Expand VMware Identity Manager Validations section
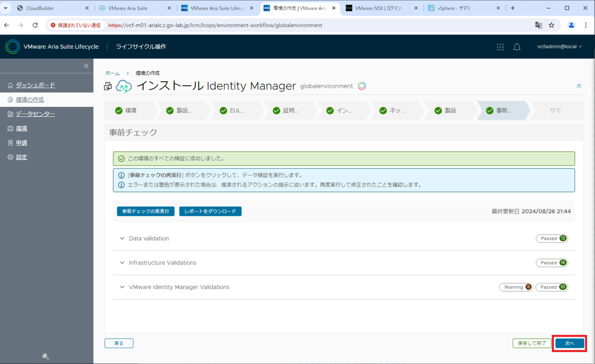This screenshot has width=595, height=364. tap(122, 287)
